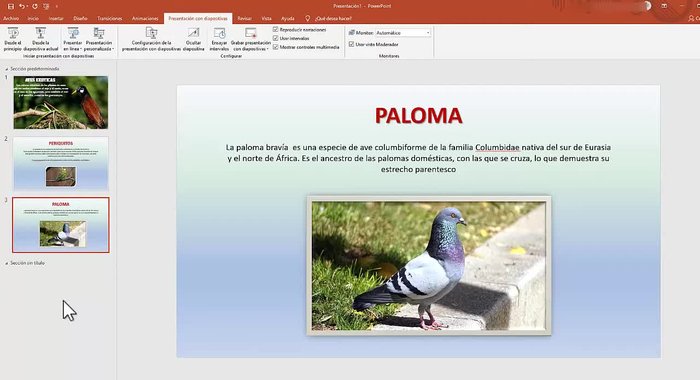Click the paloma bravía paragraph text
700x380 pixels.
418,158
